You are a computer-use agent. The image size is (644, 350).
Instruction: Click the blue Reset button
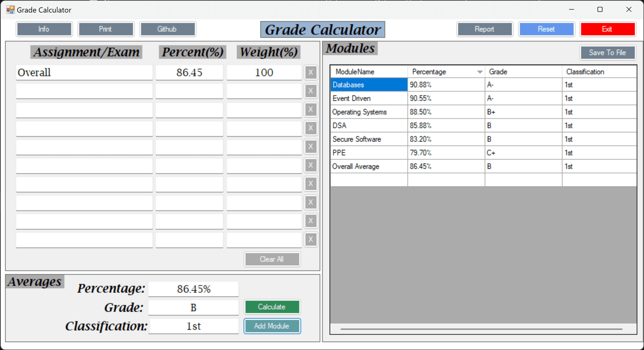pos(547,29)
